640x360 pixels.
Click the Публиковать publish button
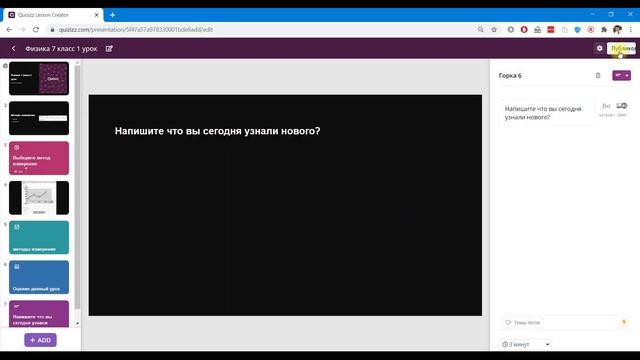click(x=621, y=48)
